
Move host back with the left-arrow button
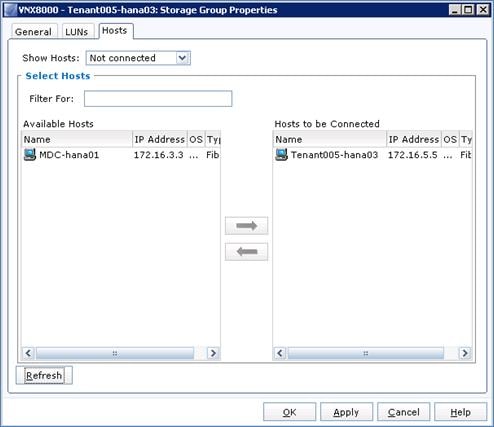click(x=246, y=251)
